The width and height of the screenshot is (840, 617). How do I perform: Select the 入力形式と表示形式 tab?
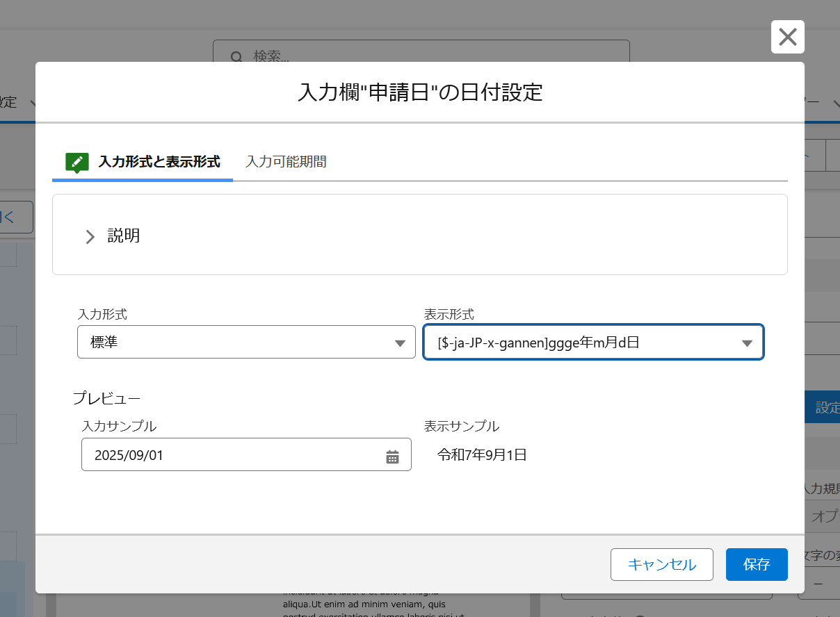(x=159, y=162)
